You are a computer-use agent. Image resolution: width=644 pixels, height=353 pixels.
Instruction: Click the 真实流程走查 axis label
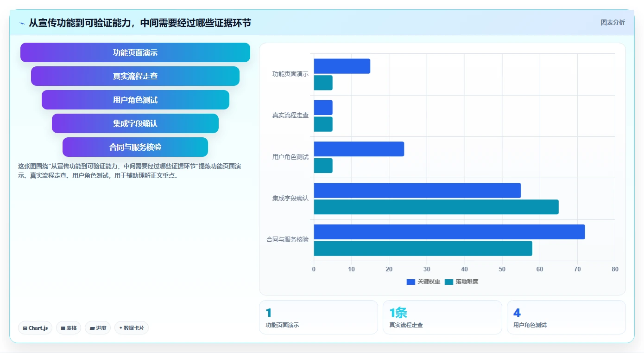(x=290, y=116)
